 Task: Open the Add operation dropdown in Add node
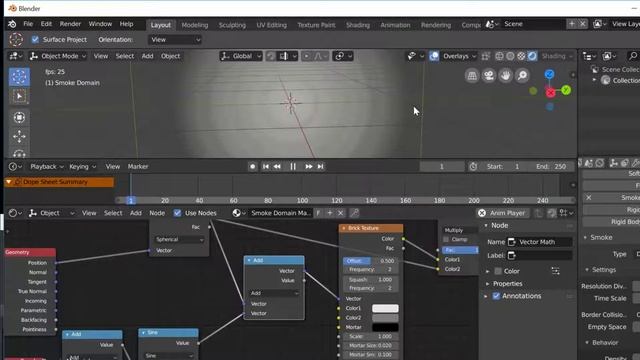pos(274,293)
